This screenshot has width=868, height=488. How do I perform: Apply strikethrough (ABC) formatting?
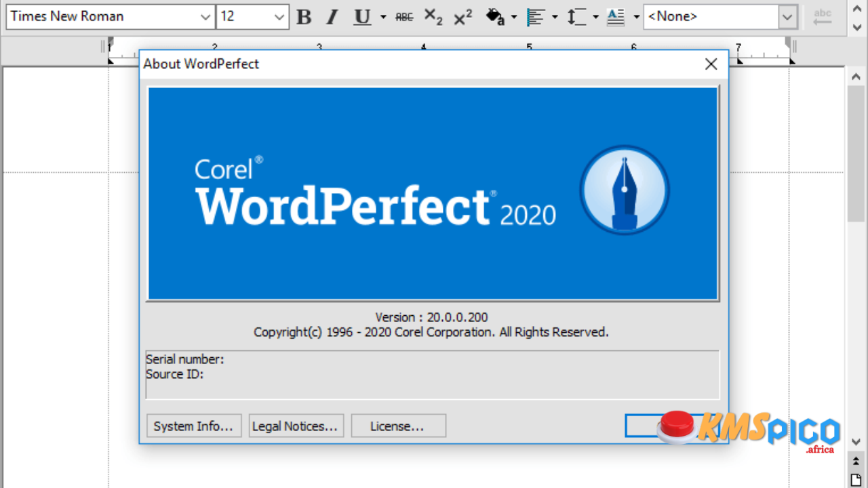tap(404, 17)
